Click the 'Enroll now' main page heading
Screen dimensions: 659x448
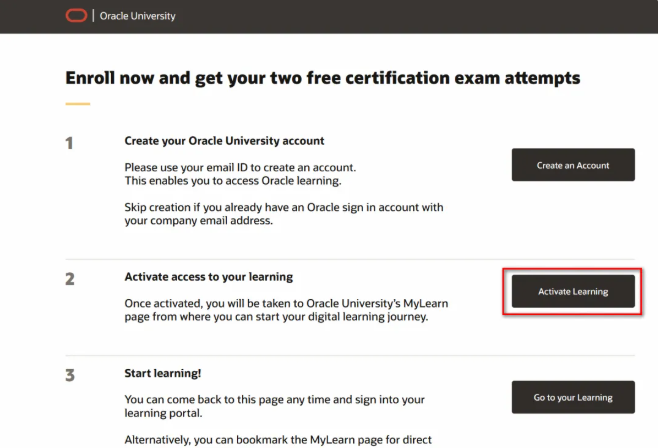(x=322, y=77)
